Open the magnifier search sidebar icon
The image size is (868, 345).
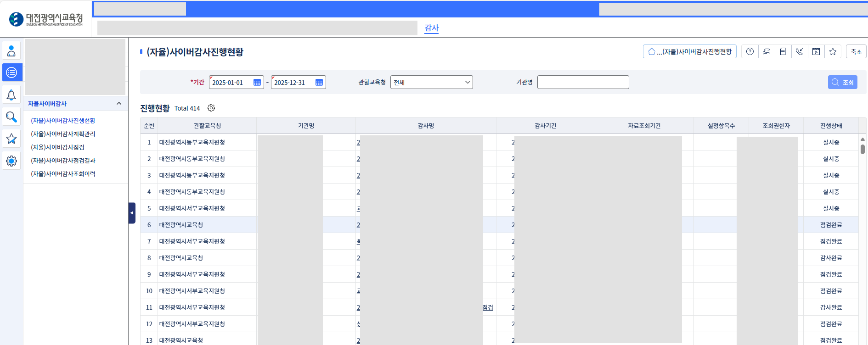[11, 117]
